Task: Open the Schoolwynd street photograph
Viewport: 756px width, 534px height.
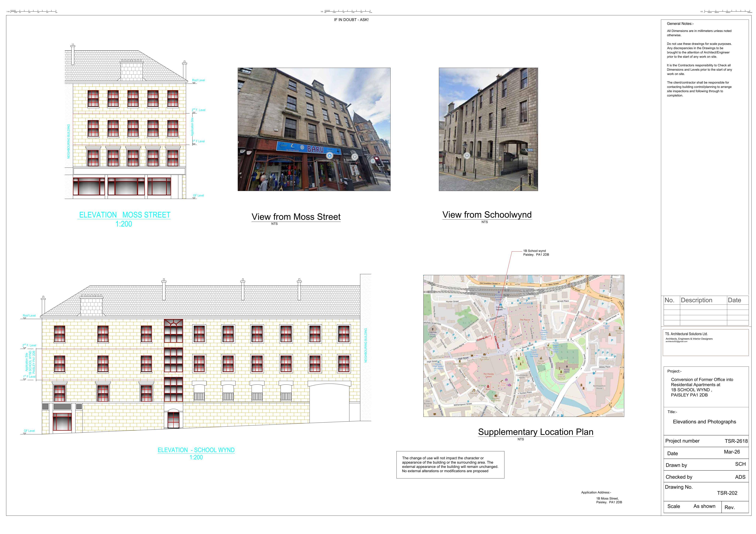Action: [488, 129]
